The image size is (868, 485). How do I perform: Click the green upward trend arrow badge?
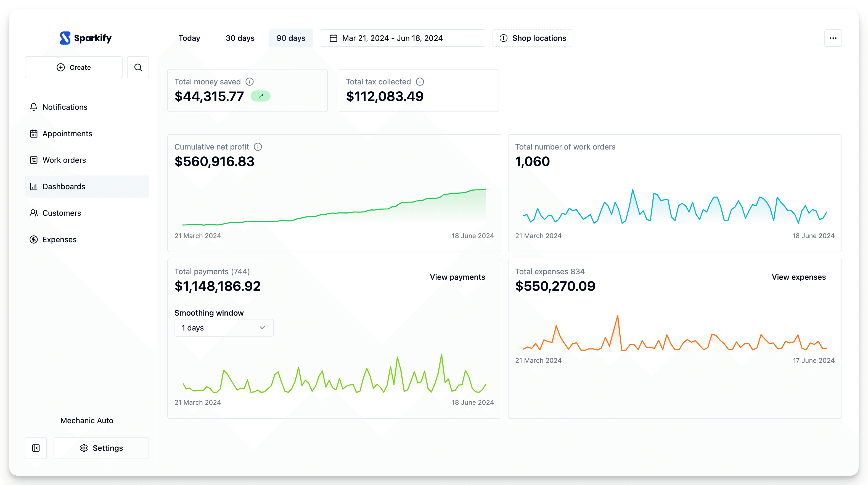[260, 96]
